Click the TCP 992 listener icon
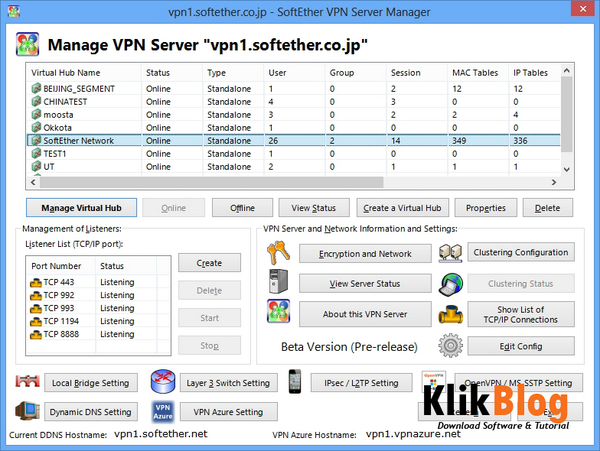The image size is (600, 451). pos(36,296)
